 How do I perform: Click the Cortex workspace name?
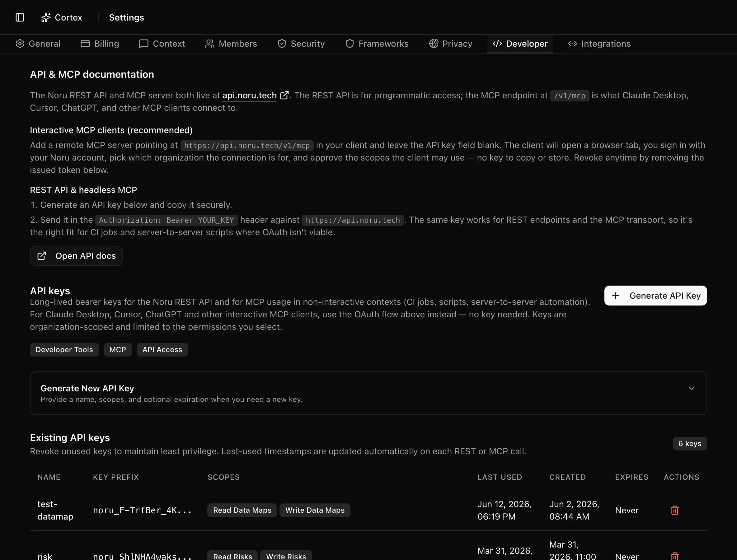point(68,17)
